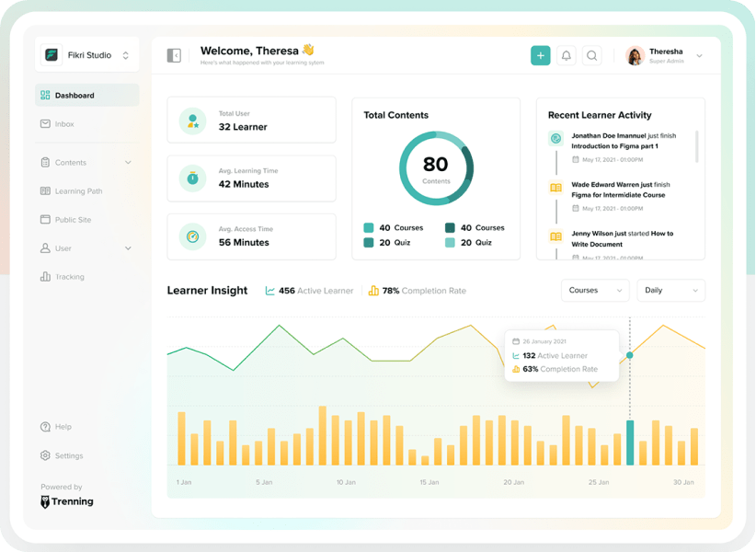Open the Courses filter dropdown
Image resolution: width=756 pixels, height=552 pixels.
[x=595, y=290]
